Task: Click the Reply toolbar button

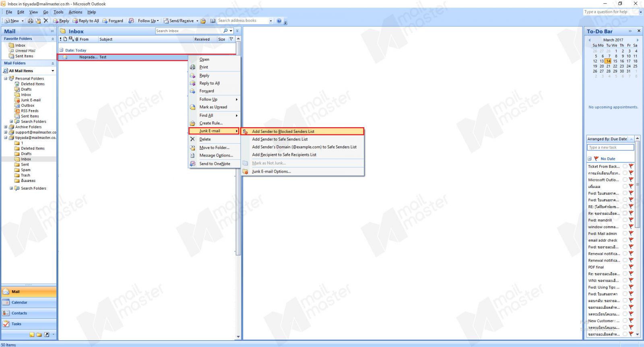Action: tap(61, 21)
